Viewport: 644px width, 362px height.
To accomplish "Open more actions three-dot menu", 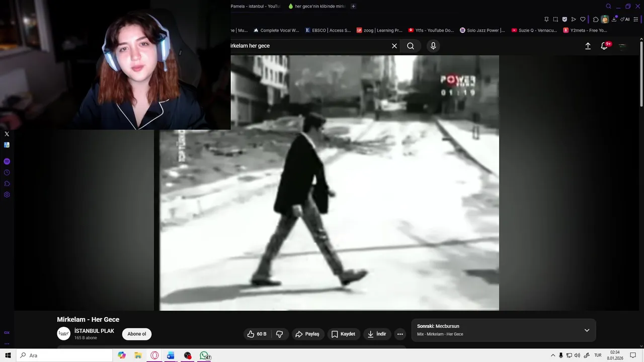I will [x=400, y=334].
